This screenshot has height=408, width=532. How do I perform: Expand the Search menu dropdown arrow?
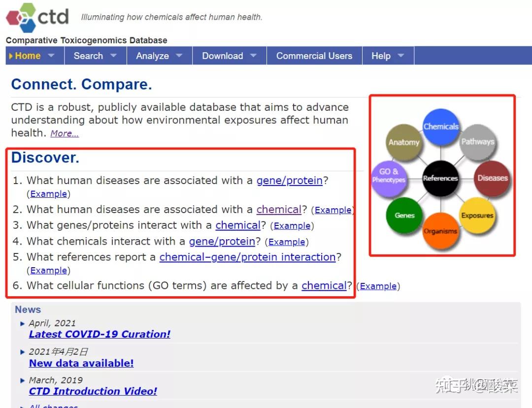pos(113,55)
